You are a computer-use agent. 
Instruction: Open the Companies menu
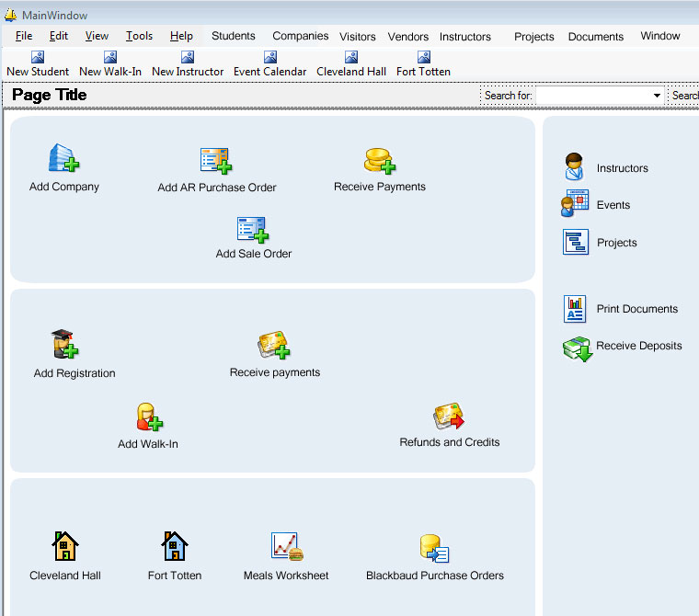[x=300, y=36]
